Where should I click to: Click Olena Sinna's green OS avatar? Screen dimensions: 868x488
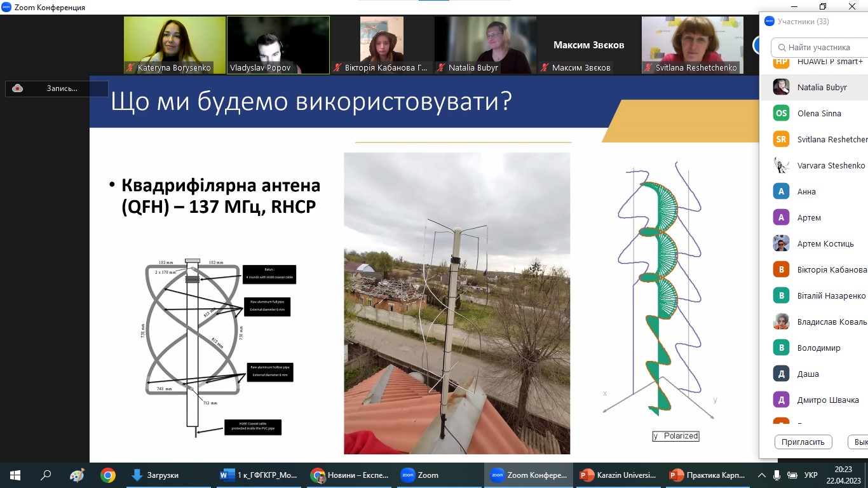coord(781,113)
